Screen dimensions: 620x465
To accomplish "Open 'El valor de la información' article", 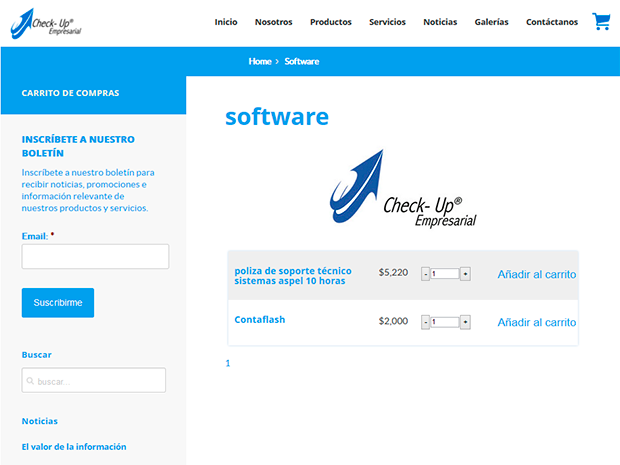I will [x=74, y=447].
